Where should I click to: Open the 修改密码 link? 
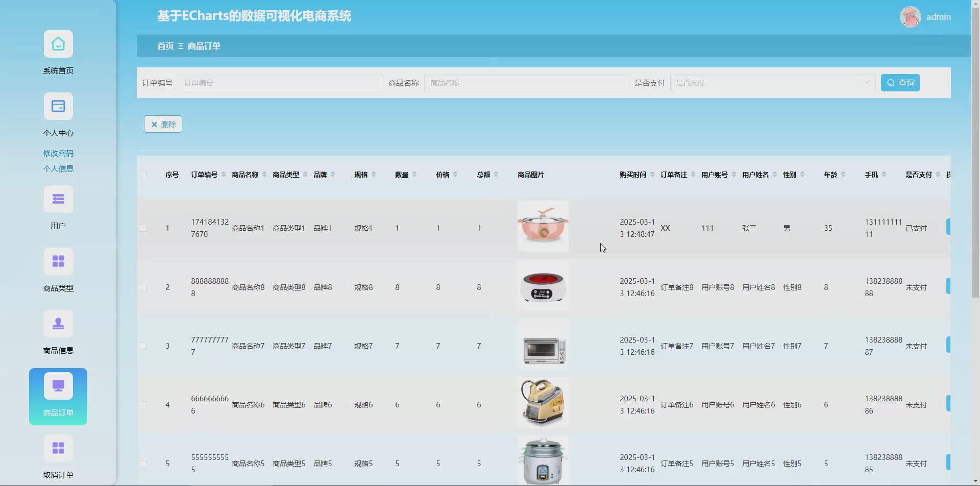pos(58,153)
